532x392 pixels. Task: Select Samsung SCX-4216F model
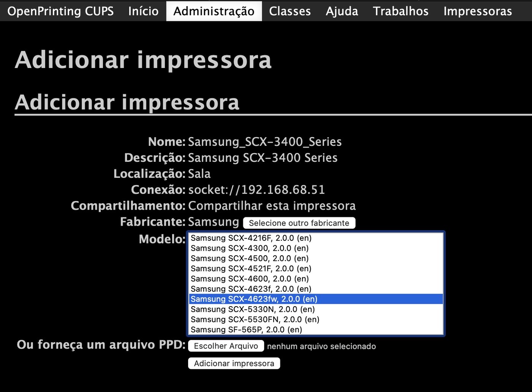(x=251, y=238)
